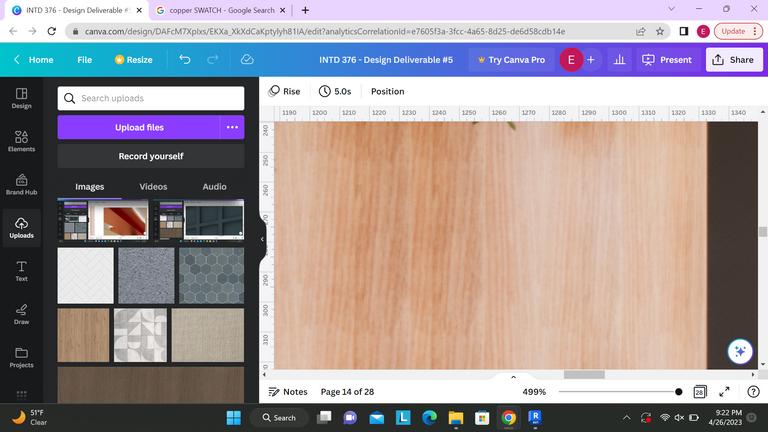Open the Design panel in sidebar
This screenshot has width=768, height=432.
pyautogui.click(x=22, y=98)
